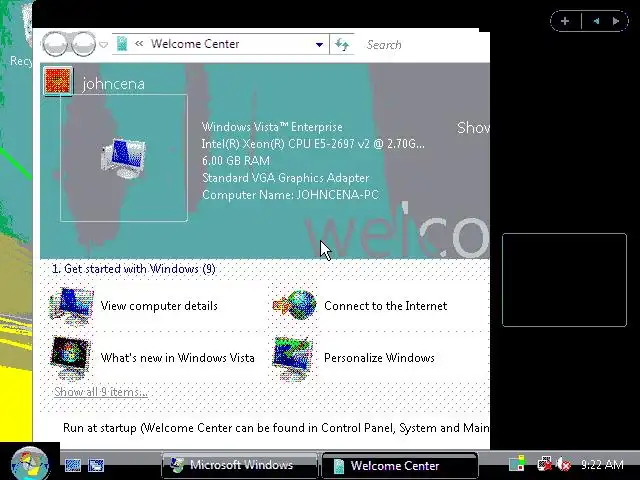Open What's new in Windows Vista
The width and height of the screenshot is (640, 480).
[178, 358]
